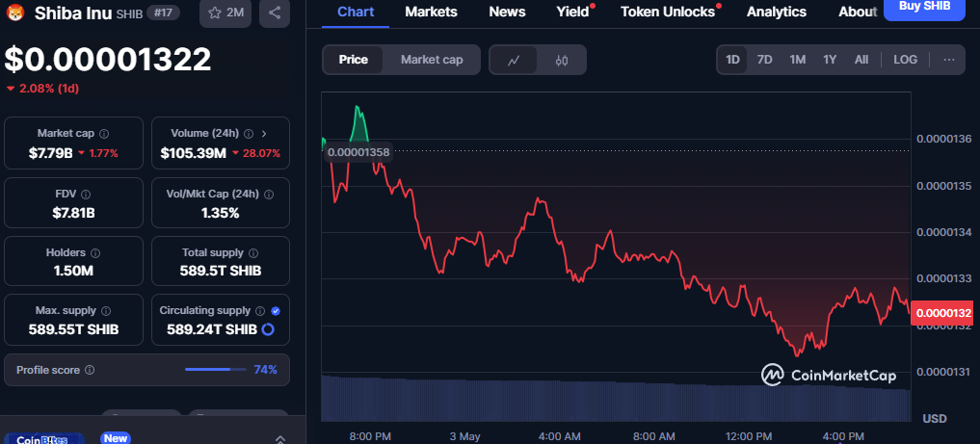Click the Max. supply info icon
The width and height of the screenshot is (980, 444).
tap(106, 311)
